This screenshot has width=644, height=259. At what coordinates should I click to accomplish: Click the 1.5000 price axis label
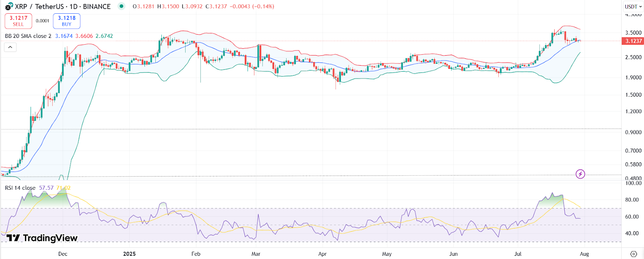[633, 95]
